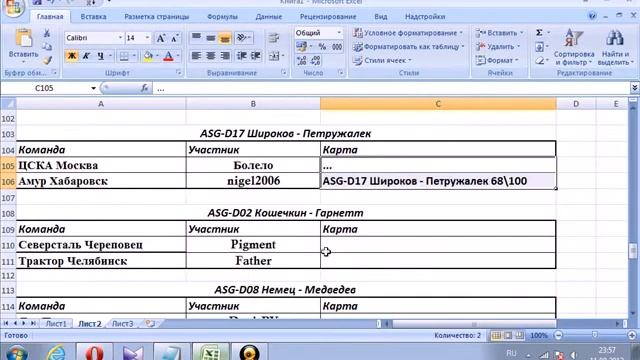Viewport: 640px width, 360px height.
Task: Click the Удалить cells button
Action: pos(498,47)
